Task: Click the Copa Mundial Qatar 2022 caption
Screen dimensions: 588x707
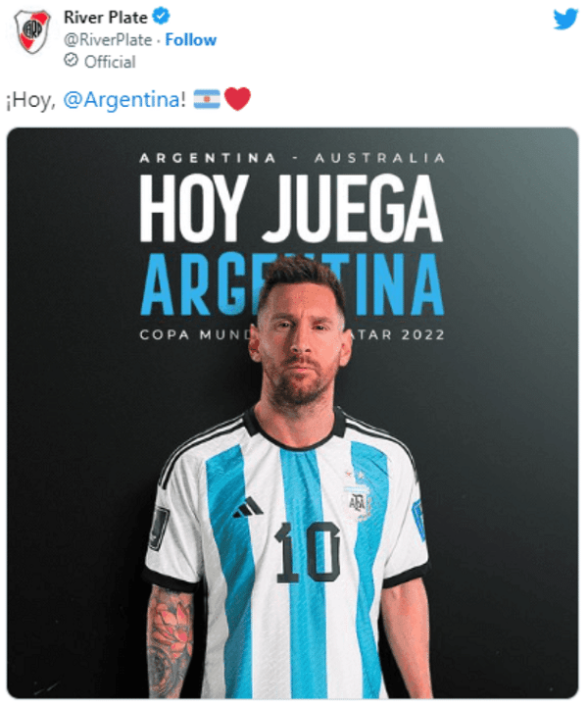Action: click(292, 334)
